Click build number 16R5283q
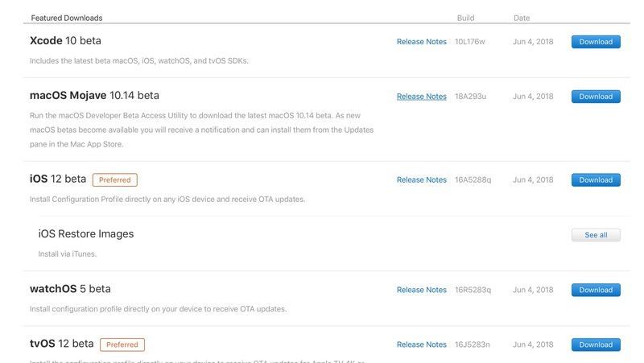Image resolution: width=644 pixels, height=363 pixels. [473, 290]
